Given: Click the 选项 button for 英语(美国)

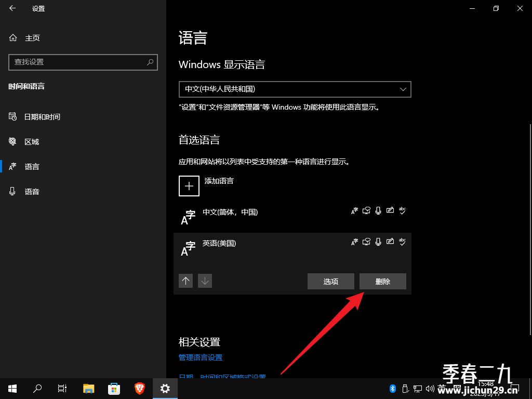Looking at the screenshot, I should [331, 281].
